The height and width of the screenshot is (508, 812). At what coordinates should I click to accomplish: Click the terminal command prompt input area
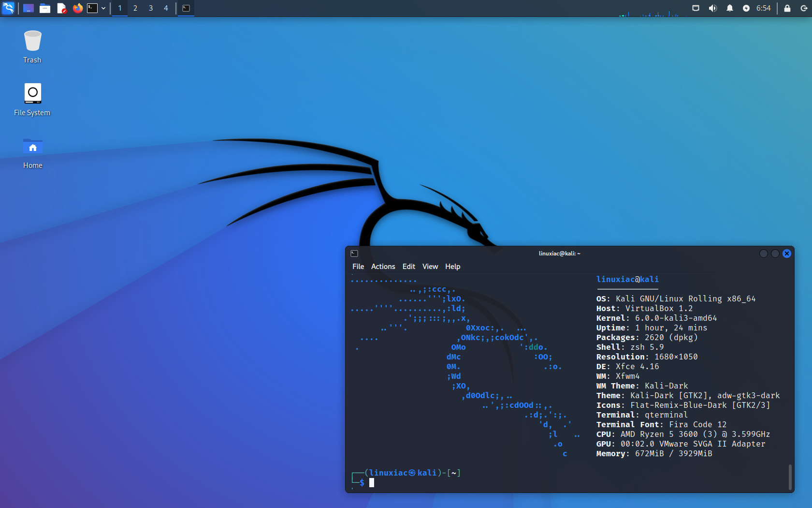coord(372,482)
